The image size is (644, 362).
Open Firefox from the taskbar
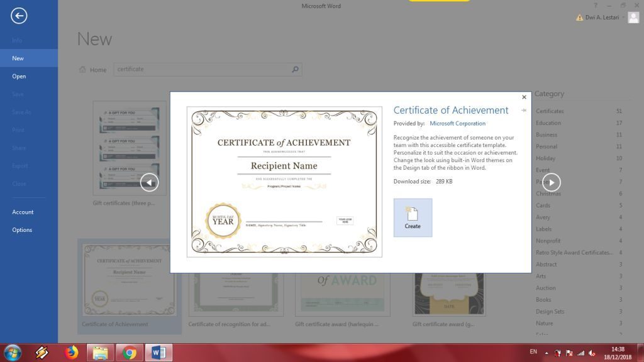(x=72, y=353)
